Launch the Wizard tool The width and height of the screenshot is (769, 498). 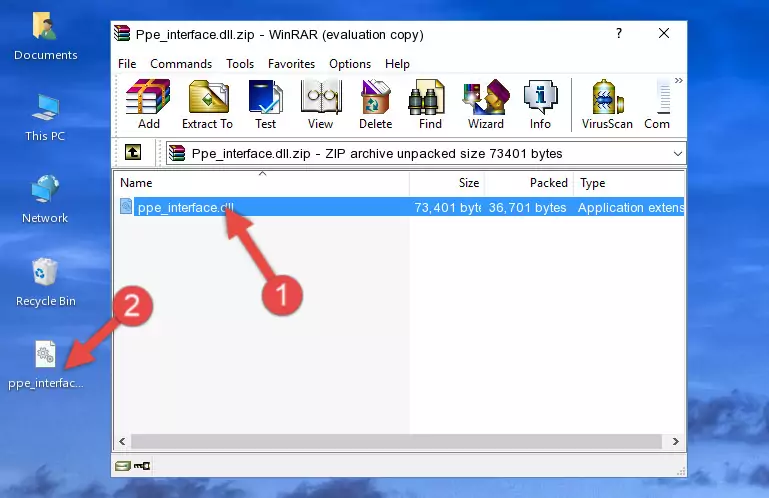click(486, 105)
